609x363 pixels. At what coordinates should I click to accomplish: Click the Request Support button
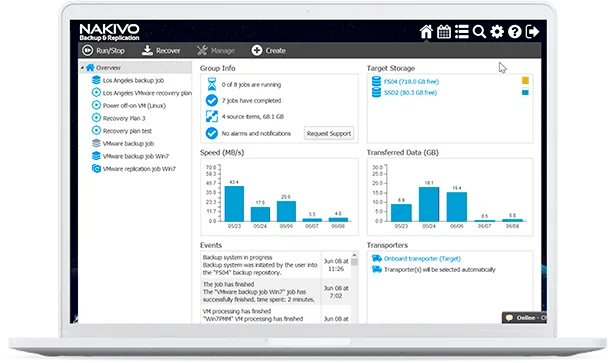pos(329,134)
